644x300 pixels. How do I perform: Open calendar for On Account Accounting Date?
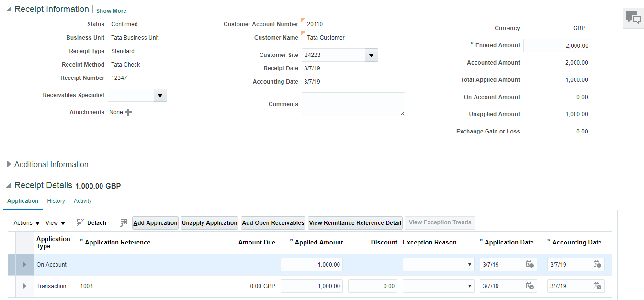tap(597, 265)
